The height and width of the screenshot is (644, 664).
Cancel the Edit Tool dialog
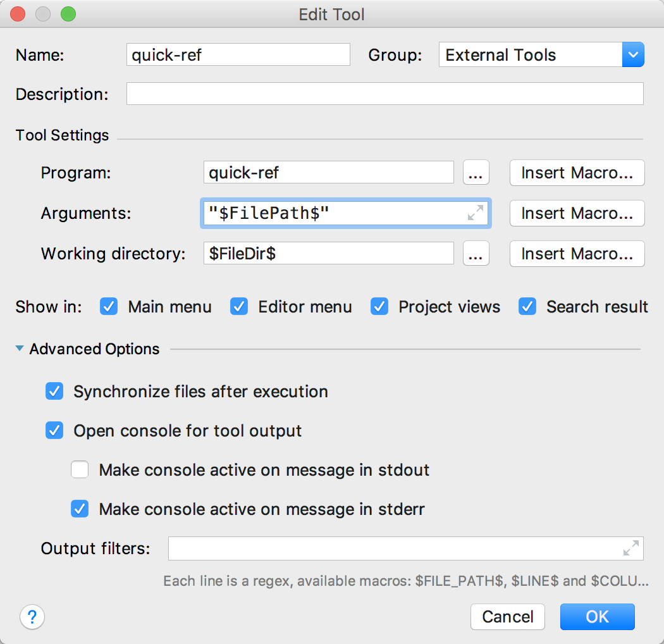507,617
